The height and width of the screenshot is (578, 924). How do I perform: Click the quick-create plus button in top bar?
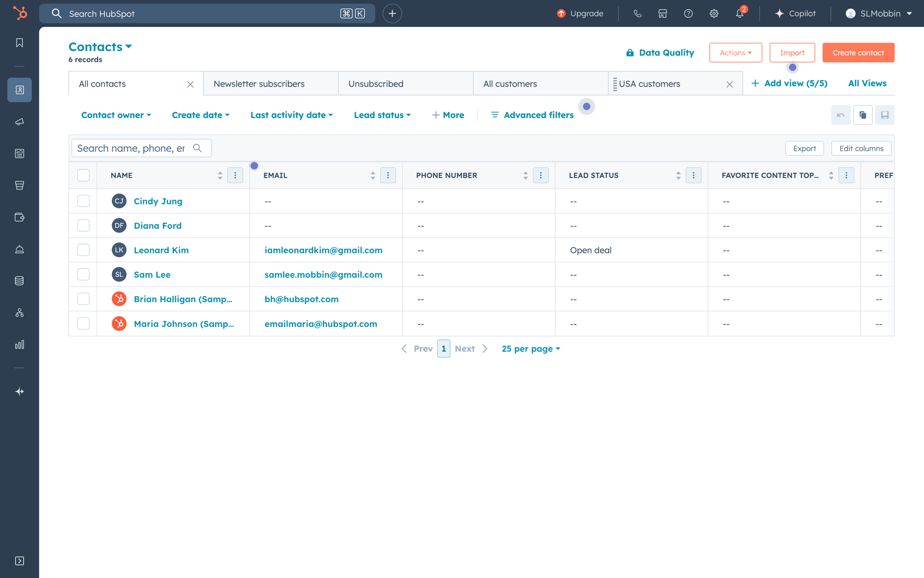click(392, 13)
